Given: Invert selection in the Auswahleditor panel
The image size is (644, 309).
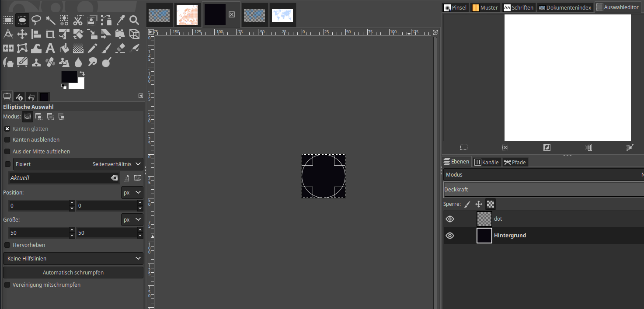Looking at the screenshot, I should [x=547, y=147].
